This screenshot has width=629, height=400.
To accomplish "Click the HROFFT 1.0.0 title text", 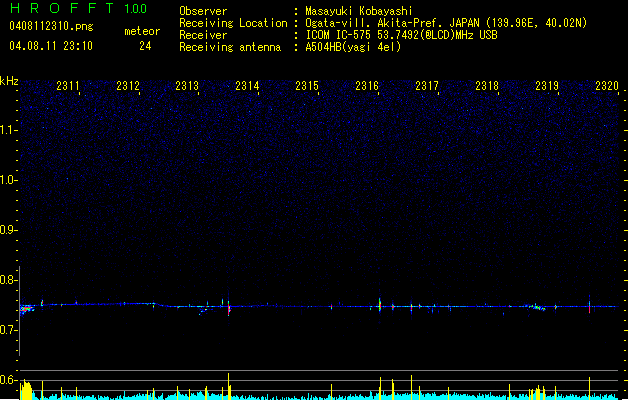I will tap(79, 8).
